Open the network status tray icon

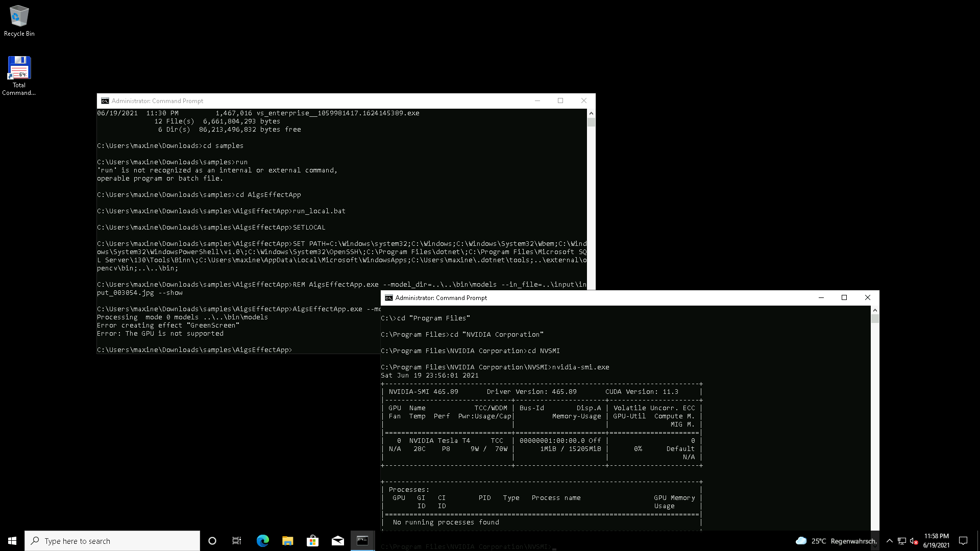(902, 541)
